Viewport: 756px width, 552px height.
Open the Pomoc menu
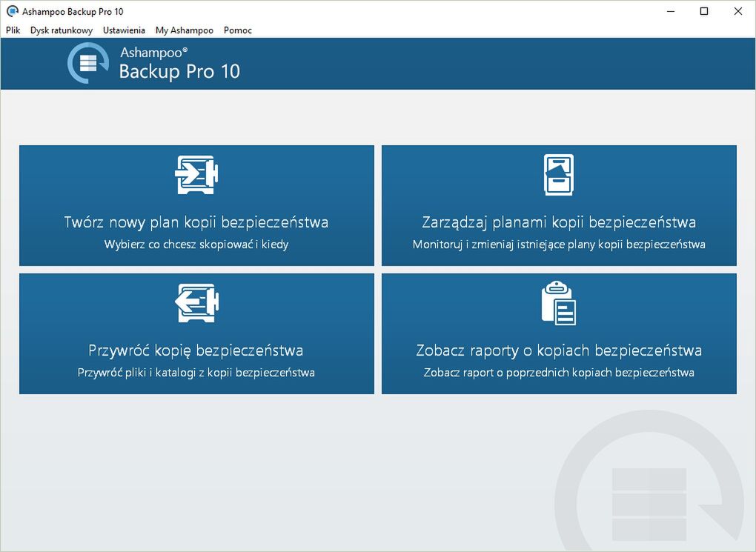(238, 30)
